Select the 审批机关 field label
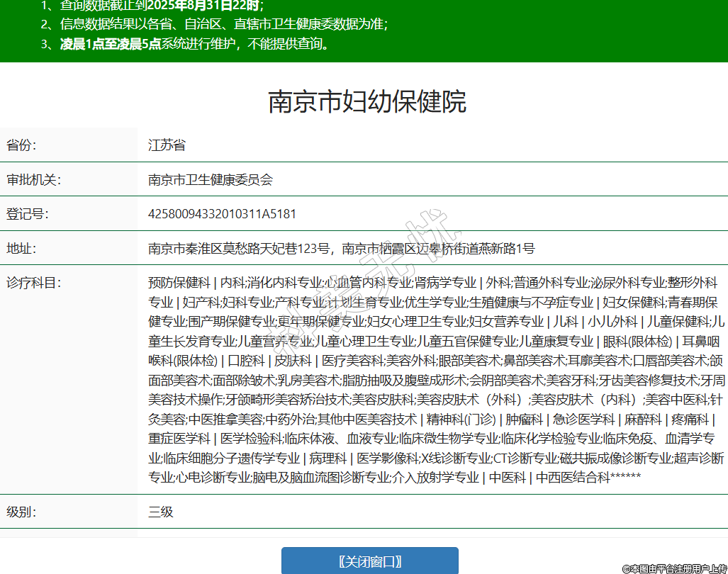 click(x=34, y=179)
